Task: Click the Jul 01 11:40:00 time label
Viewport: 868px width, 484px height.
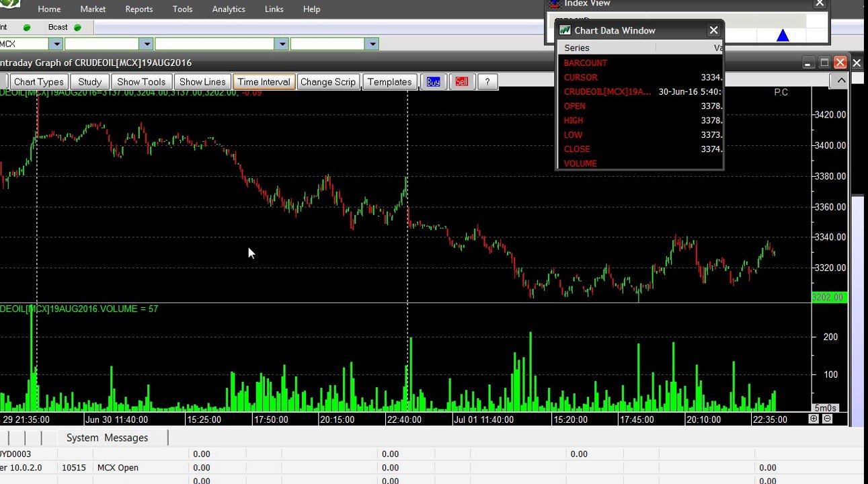Action: [483, 419]
